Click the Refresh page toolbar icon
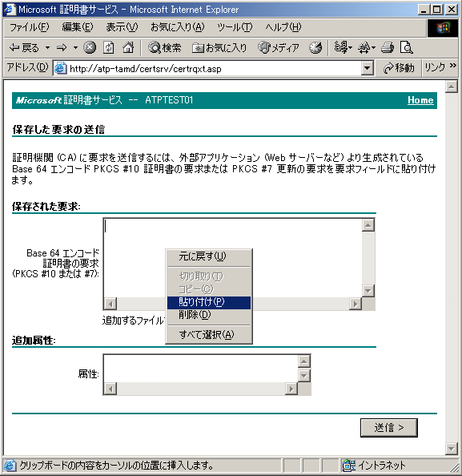462x476 pixels. [x=109, y=47]
